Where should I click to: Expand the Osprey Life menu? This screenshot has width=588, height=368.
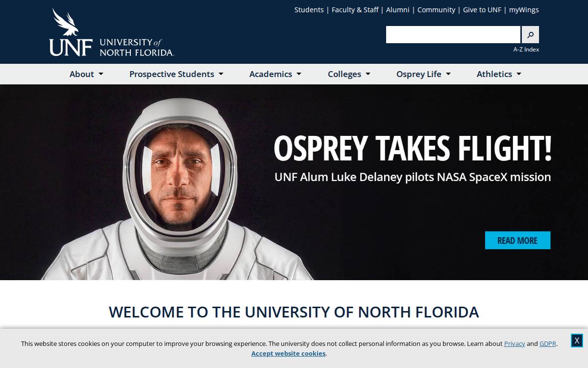click(x=423, y=74)
